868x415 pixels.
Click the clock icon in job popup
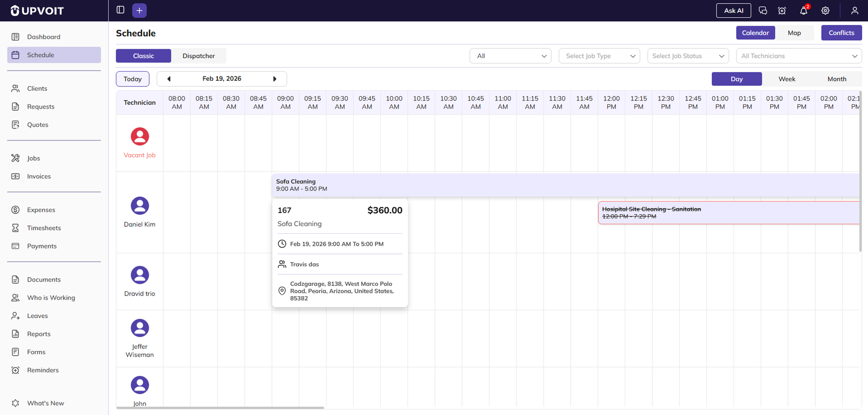point(282,244)
